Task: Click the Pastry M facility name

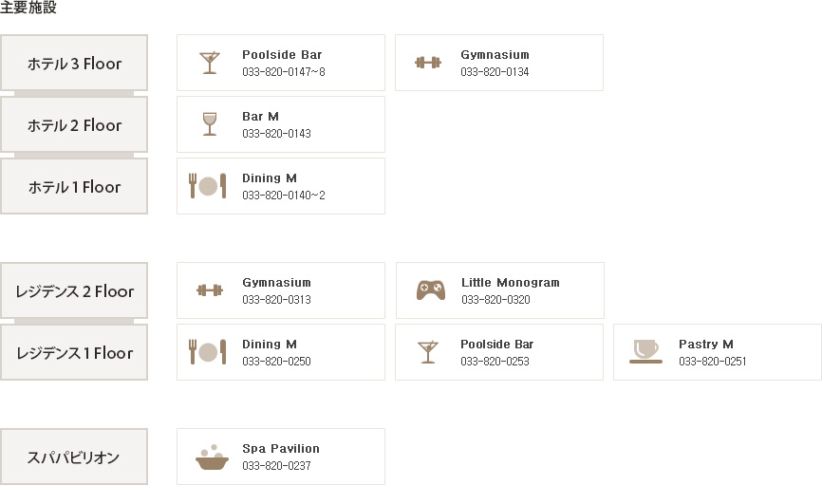Action: [x=705, y=345]
